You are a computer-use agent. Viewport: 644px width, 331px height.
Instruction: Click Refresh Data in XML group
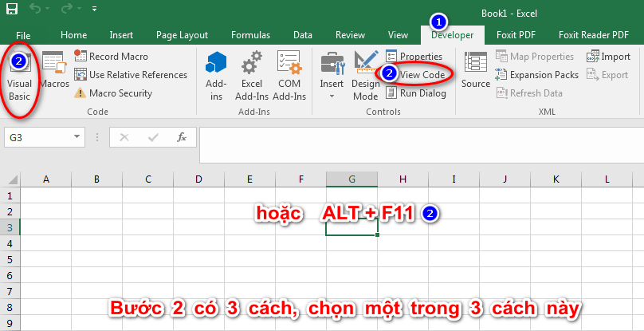tap(529, 93)
